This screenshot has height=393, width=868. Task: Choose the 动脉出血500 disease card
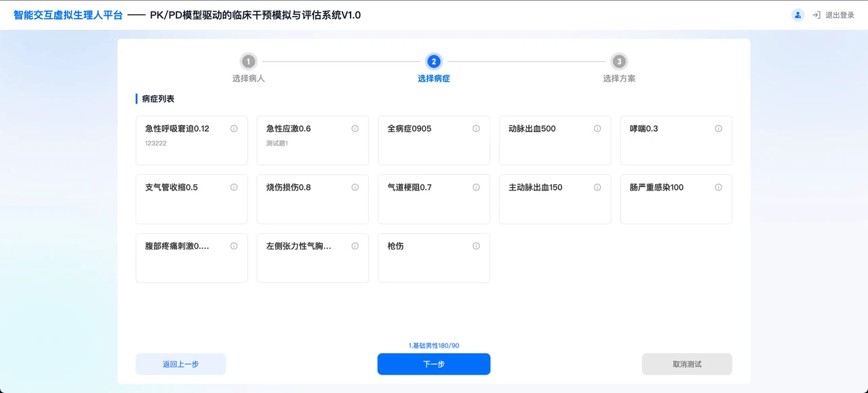point(555,140)
